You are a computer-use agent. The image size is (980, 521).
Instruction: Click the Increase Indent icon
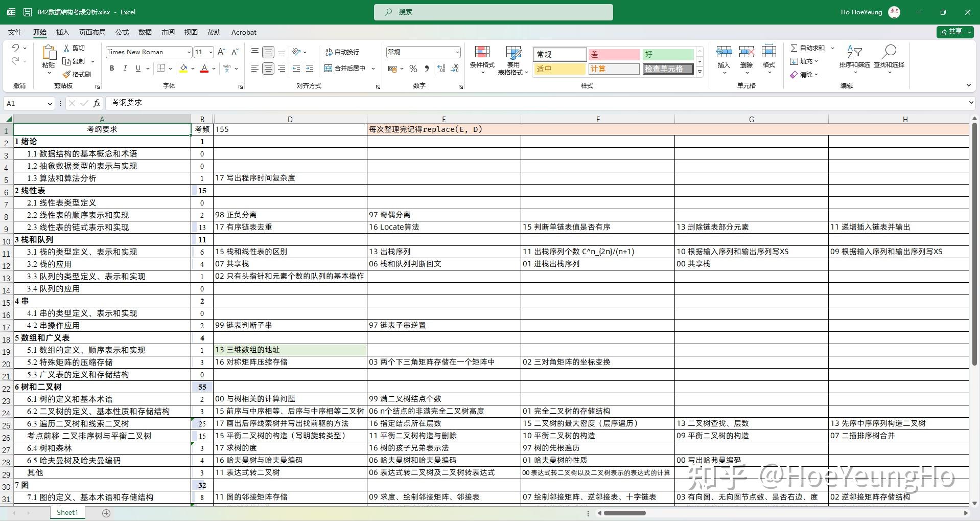click(310, 69)
